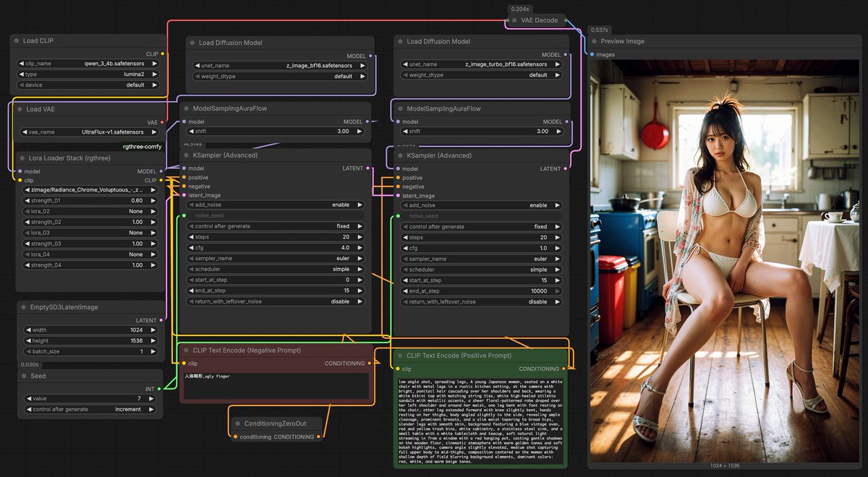Toggle return_with_leftover_noise in left KSampler

[276, 302]
